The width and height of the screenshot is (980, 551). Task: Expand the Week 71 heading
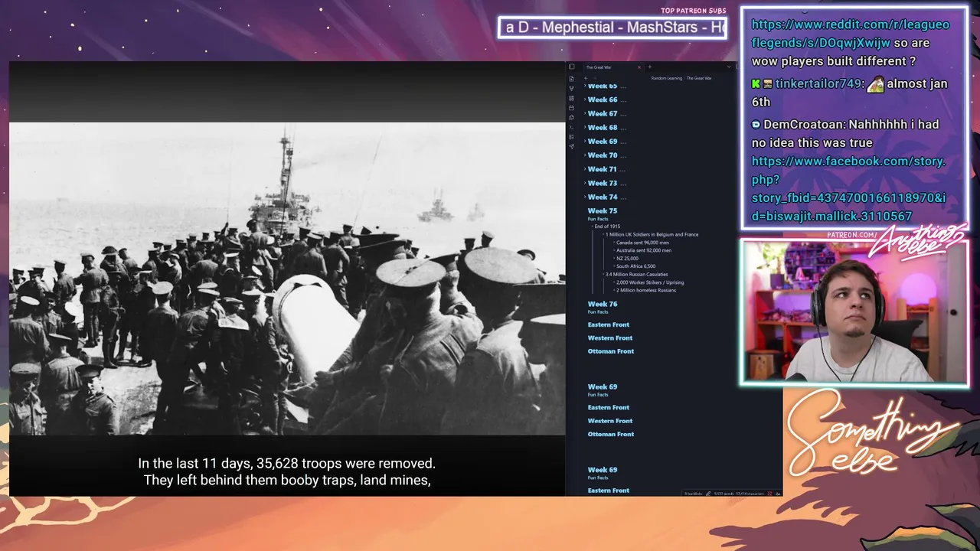[586, 169]
